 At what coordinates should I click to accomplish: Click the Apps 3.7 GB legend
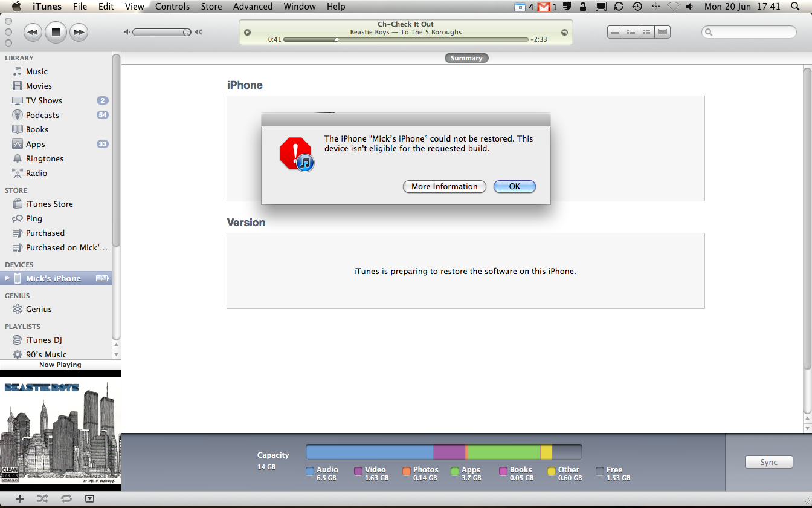(466, 473)
